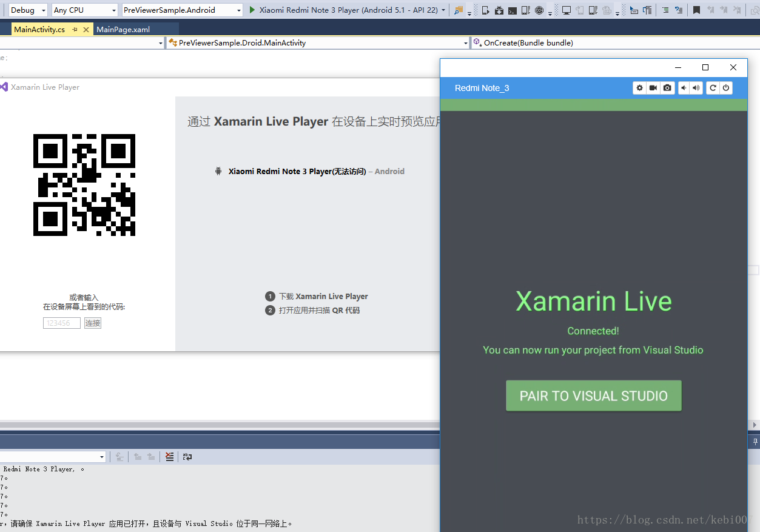The width and height of the screenshot is (760, 532).
Task: Click comment selection toolbar icon
Action: click(x=679, y=10)
